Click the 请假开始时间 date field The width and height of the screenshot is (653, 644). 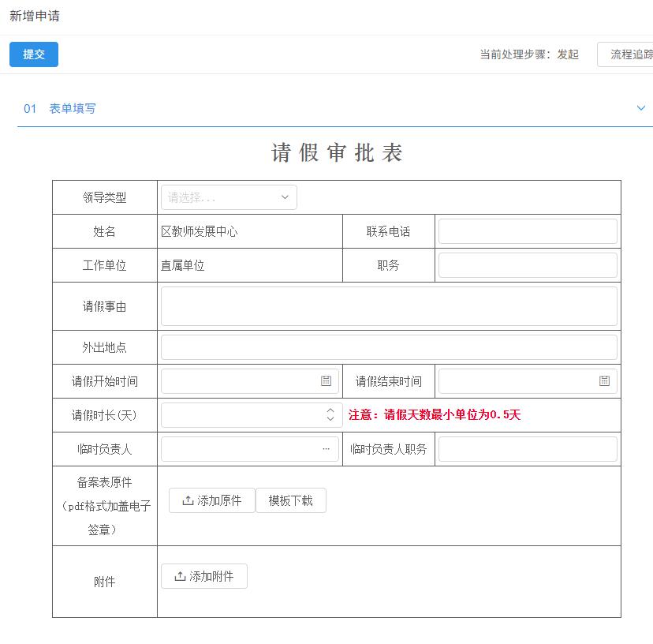pyautogui.click(x=250, y=381)
